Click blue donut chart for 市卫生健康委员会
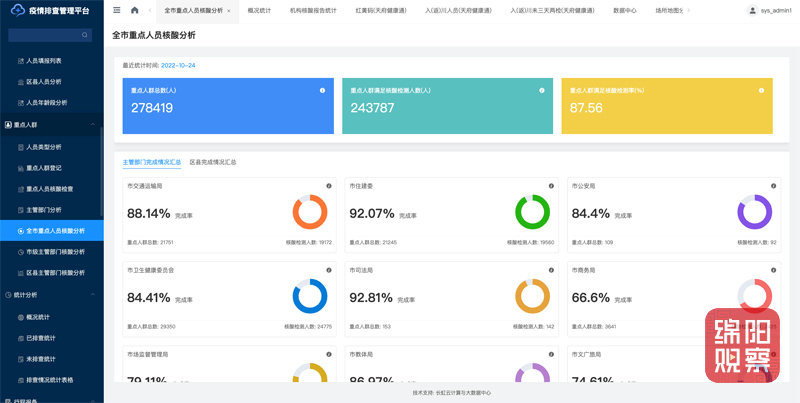 coord(310,296)
